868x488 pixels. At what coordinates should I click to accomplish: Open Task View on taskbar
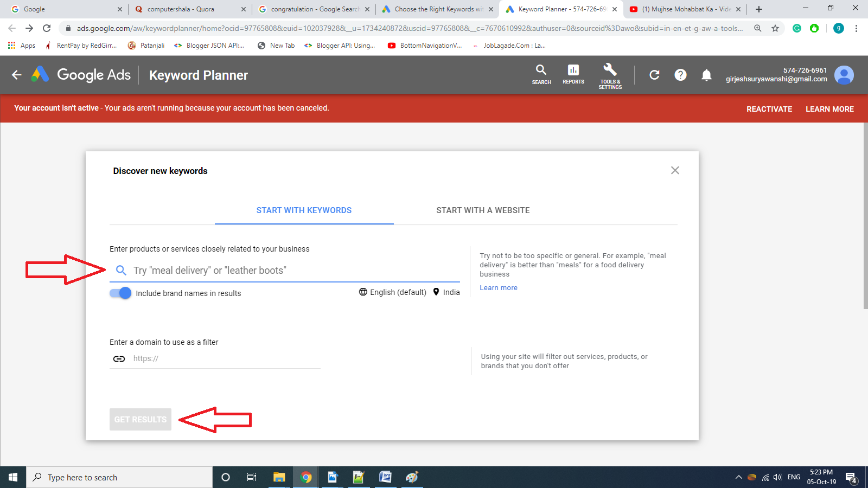252,477
